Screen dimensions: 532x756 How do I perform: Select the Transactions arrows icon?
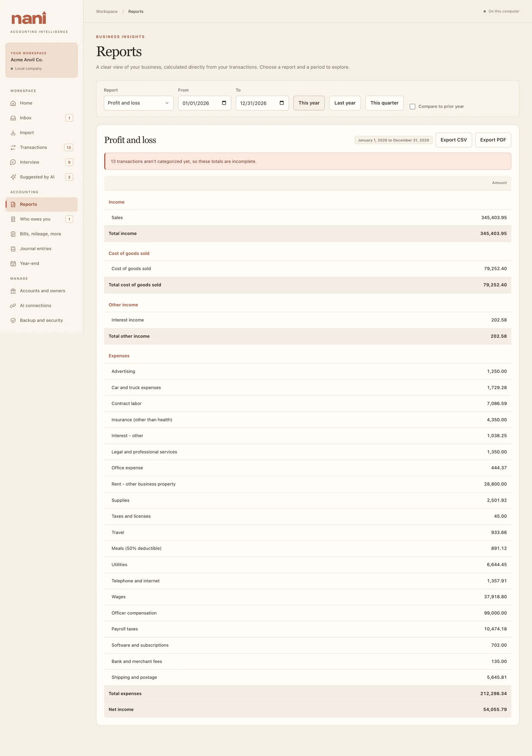tap(13, 147)
